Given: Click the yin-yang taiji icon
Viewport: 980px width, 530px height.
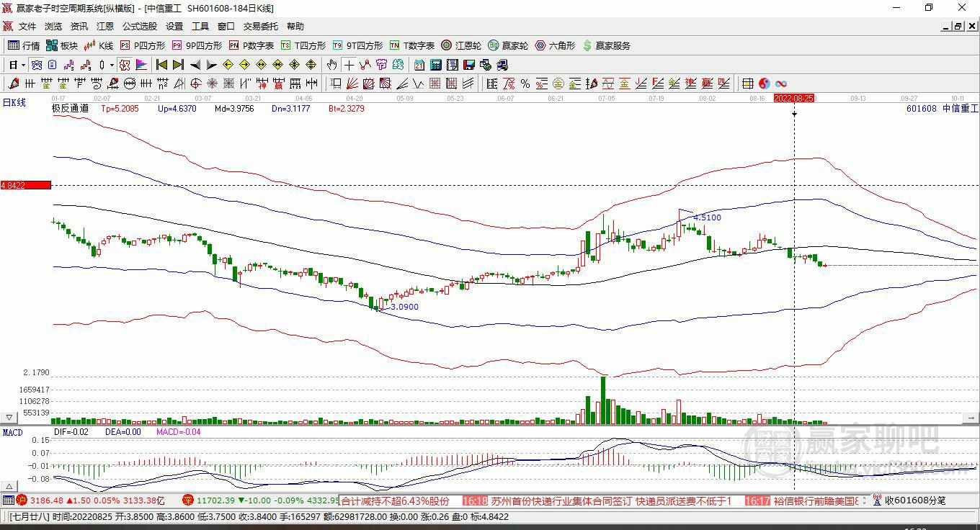Looking at the screenshot, I should (765, 84).
